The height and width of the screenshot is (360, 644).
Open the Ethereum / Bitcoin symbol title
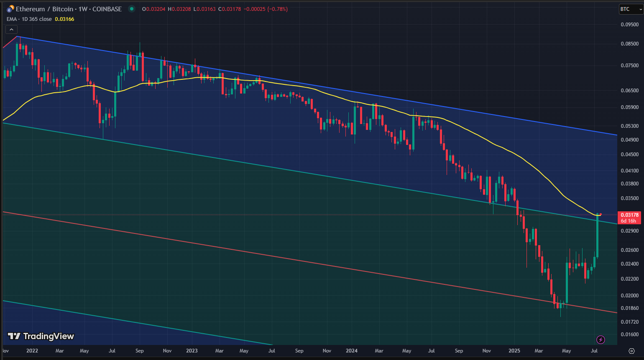tap(69, 9)
